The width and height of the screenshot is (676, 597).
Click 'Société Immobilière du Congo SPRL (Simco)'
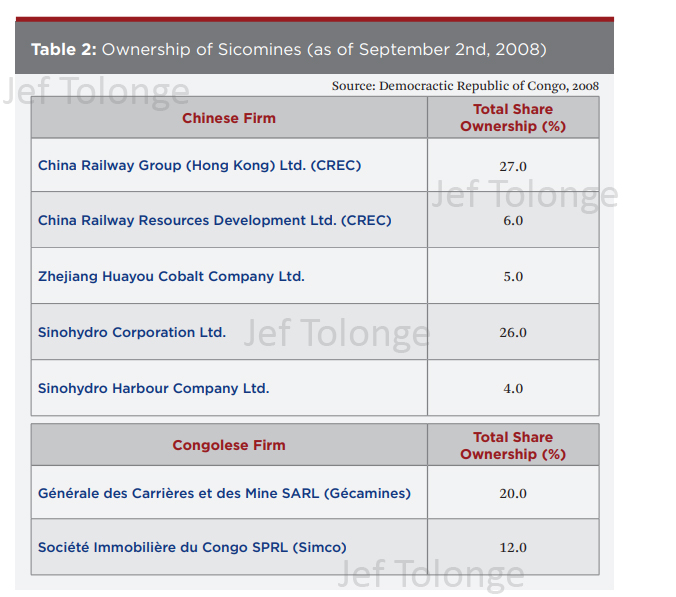[192, 547]
